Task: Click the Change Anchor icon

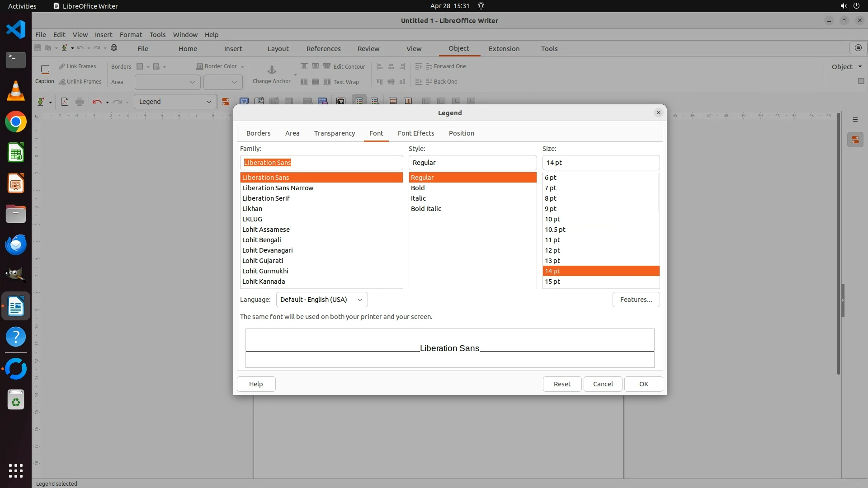Action: click(271, 70)
